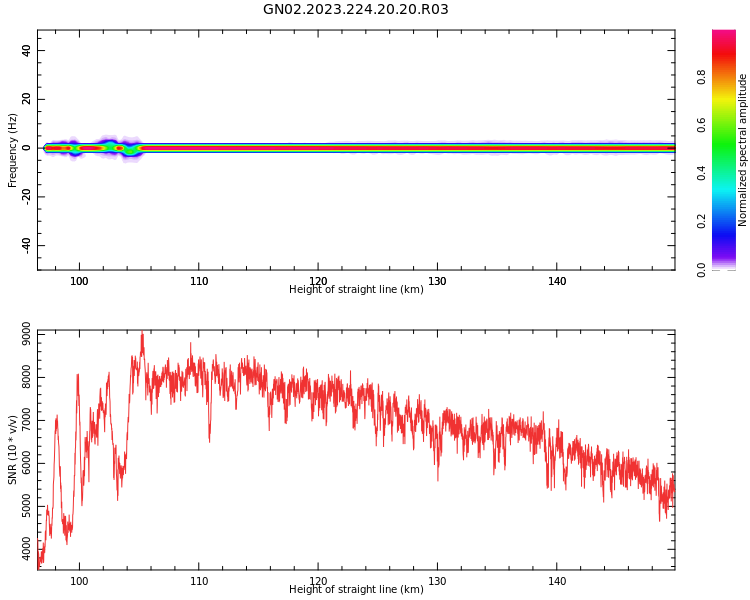Click the plot title GN02.2023.224.20.20.R03
This screenshot has width=750, height=600.
356,9
